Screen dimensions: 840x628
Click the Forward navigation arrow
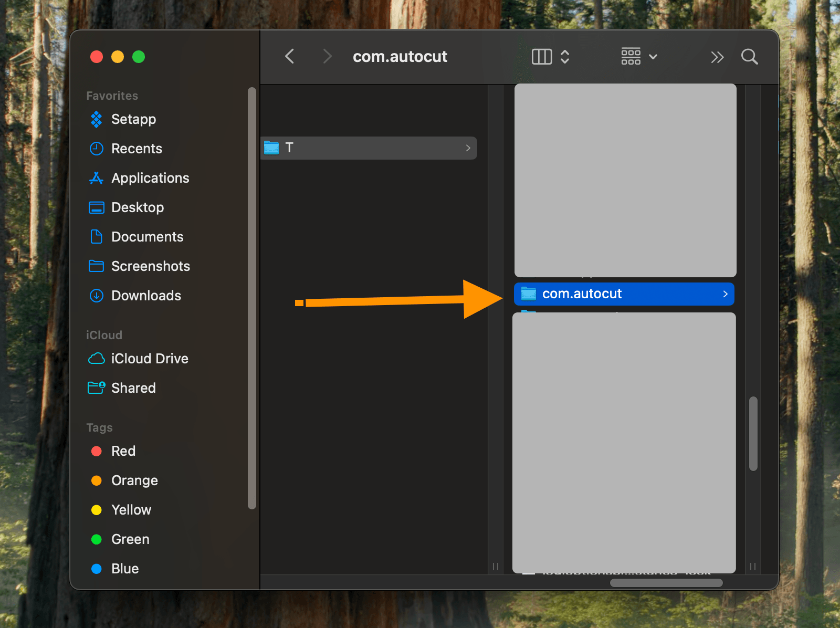pyautogui.click(x=327, y=56)
